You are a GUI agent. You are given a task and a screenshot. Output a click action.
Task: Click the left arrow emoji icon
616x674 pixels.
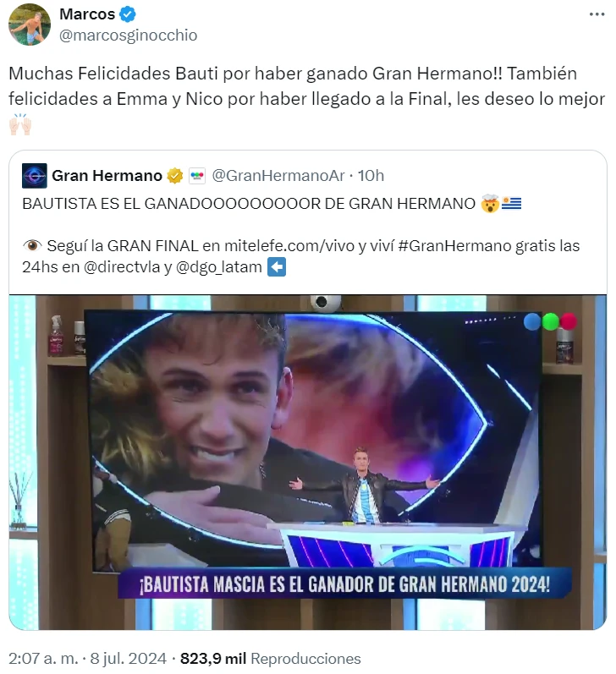pos(277,267)
